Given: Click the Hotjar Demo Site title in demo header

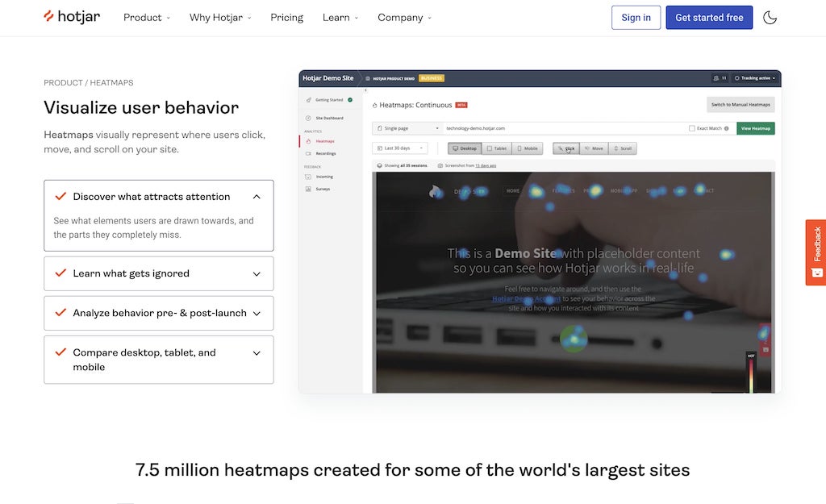Looking at the screenshot, I should pos(327,78).
